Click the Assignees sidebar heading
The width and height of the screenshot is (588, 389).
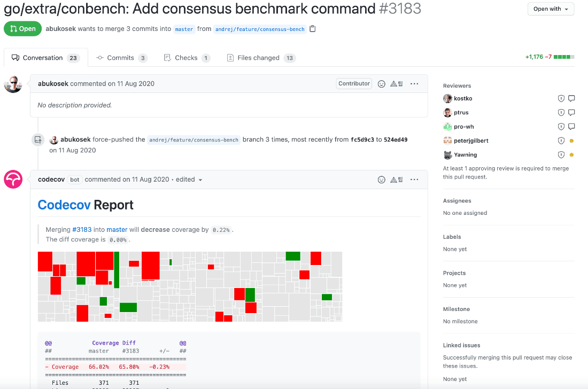coord(457,201)
